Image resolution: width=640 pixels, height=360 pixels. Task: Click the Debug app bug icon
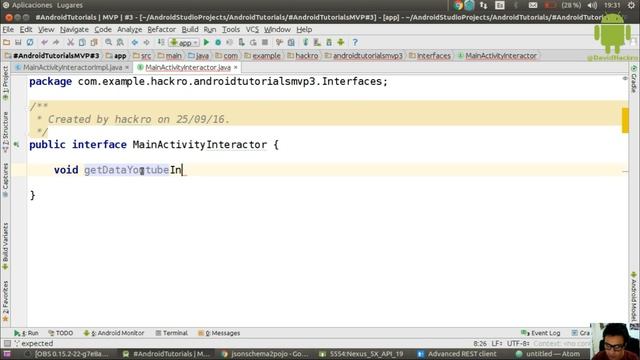click(218, 42)
